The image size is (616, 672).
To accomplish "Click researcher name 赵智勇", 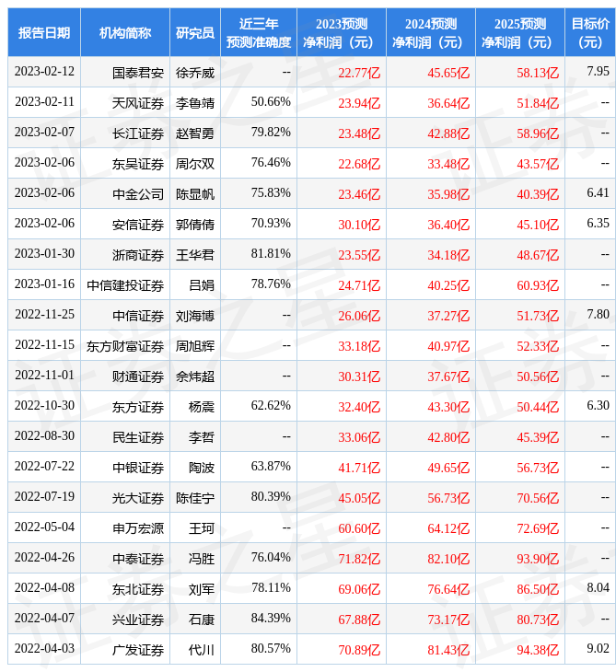I will tap(195, 133).
